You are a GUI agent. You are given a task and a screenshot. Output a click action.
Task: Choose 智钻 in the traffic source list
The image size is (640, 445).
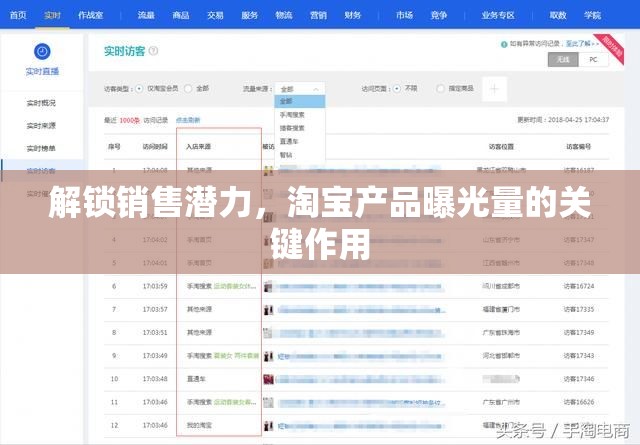pyautogui.click(x=286, y=155)
